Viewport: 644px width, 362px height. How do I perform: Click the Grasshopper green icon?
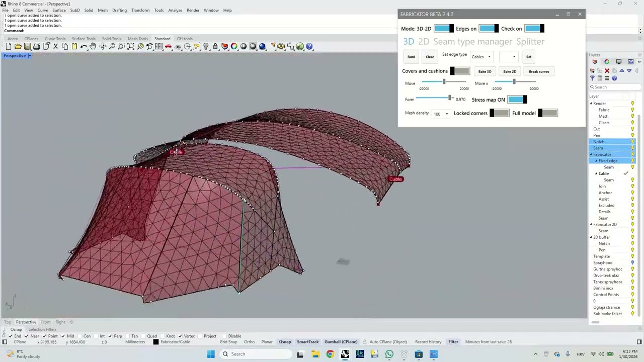point(300,46)
